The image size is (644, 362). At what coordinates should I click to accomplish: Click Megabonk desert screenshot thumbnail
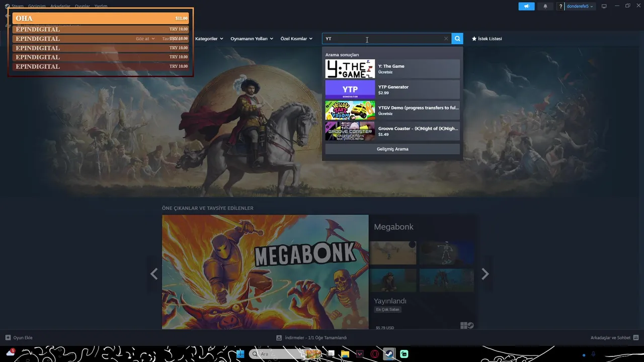click(x=393, y=253)
